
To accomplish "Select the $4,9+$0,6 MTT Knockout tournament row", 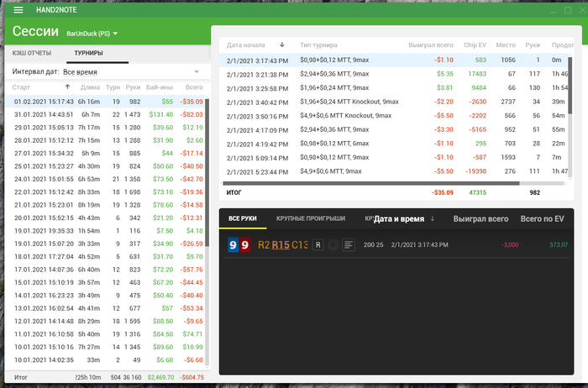I will click(x=396, y=115).
